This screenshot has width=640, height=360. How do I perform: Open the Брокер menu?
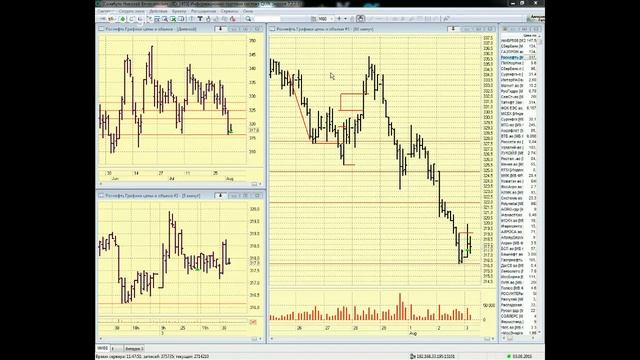click(179, 11)
